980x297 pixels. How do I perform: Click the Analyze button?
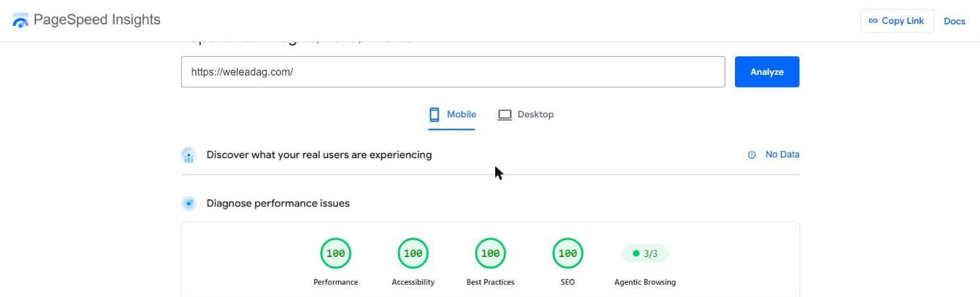coord(767,72)
